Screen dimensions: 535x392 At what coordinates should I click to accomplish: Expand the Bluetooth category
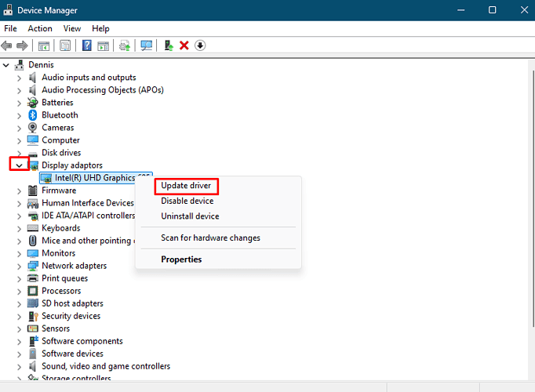[19, 116]
